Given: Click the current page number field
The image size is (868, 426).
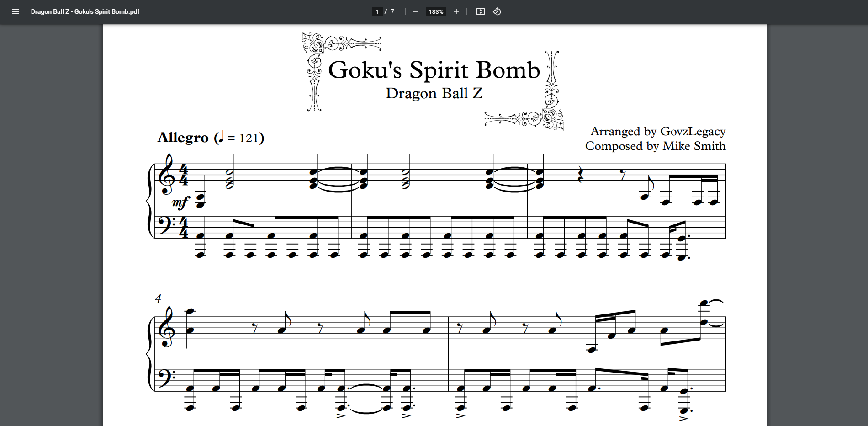Looking at the screenshot, I should [x=377, y=11].
